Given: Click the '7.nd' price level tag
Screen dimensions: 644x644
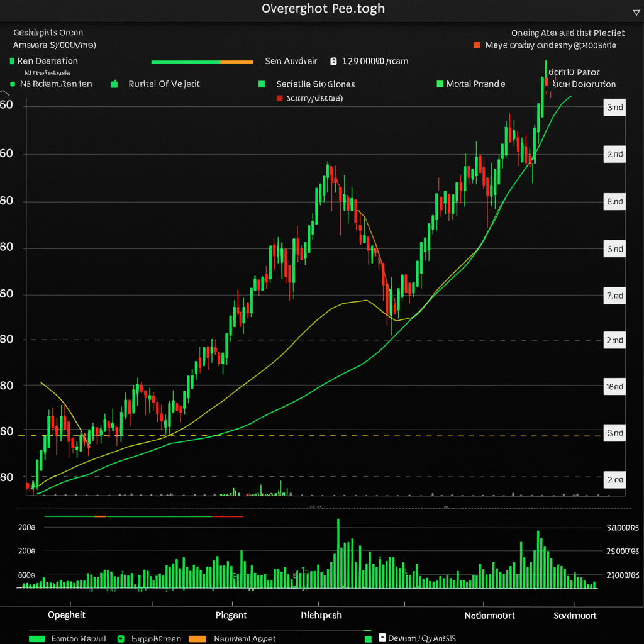Looking at the screenshot, I should pyautogui.click(x=614, y=296).
